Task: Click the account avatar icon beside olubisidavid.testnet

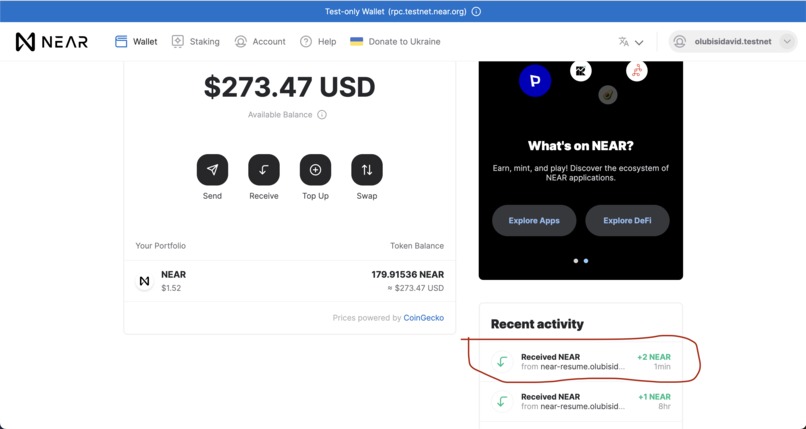Action: (x=680, y=42)
